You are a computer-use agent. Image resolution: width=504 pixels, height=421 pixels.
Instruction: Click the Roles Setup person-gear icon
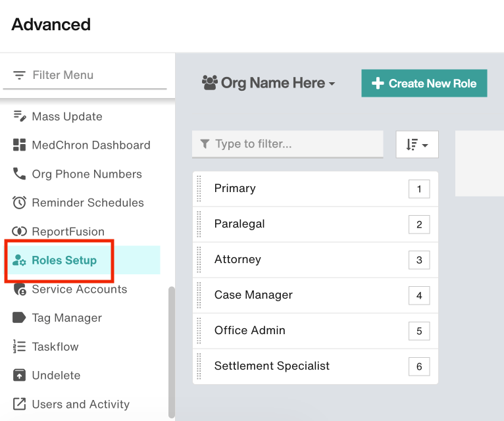point(19,260)
